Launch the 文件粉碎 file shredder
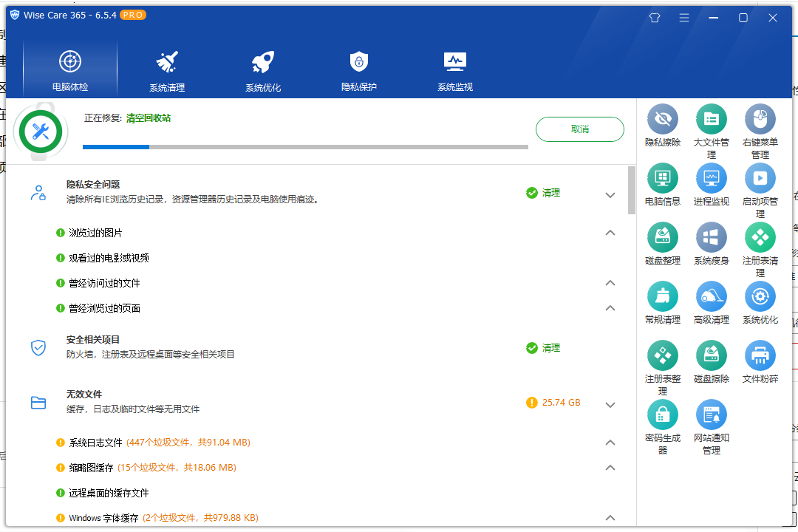This screenshot has width=798, height=532. click(760, 362)
